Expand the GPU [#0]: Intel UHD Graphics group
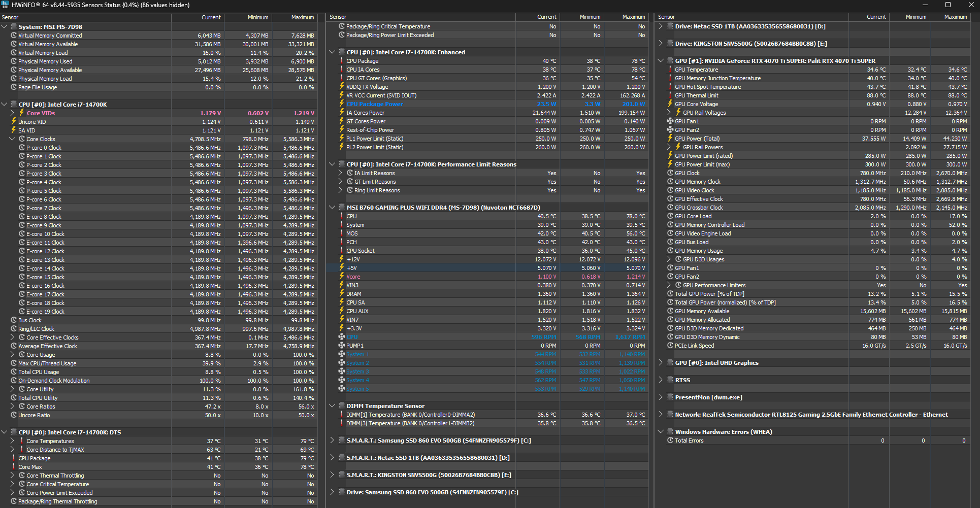Image resolution: width=980 pixels, height=508 pixels. pos(661,363)
